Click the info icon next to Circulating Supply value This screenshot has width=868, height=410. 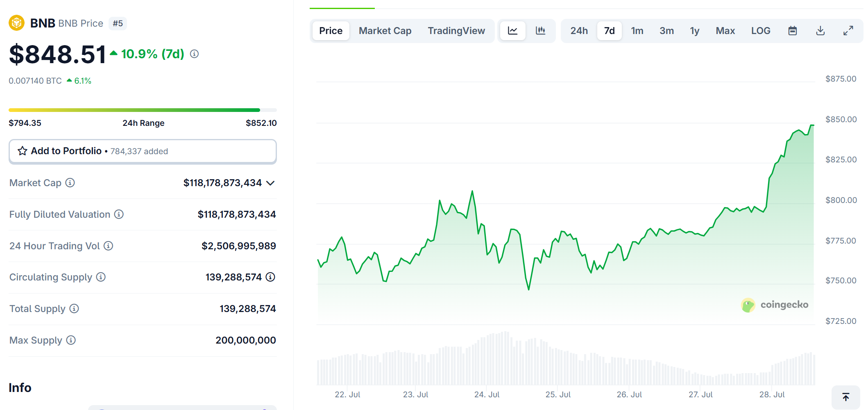click(x=270, y=277)
